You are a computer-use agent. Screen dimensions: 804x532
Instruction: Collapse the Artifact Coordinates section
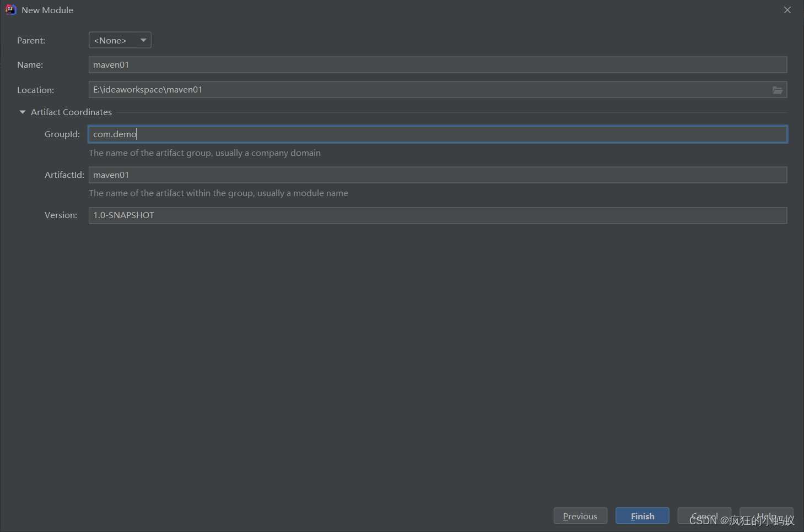click(23, 112)
